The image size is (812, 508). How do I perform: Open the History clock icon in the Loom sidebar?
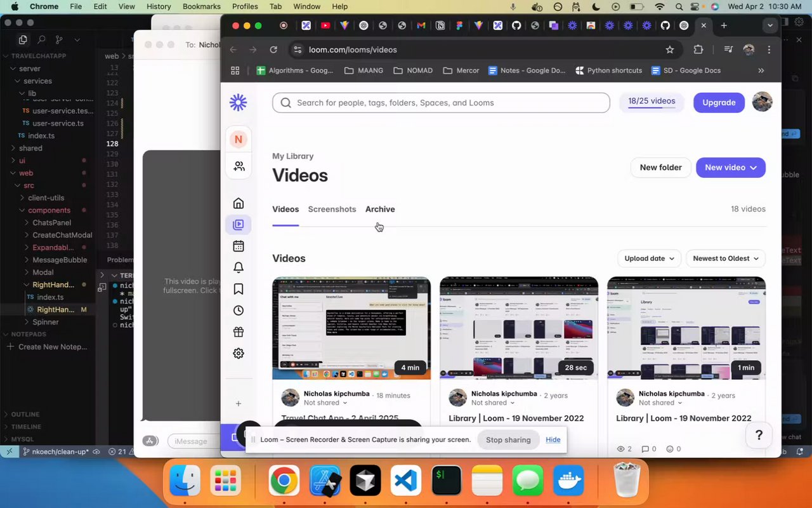point(239,311)
